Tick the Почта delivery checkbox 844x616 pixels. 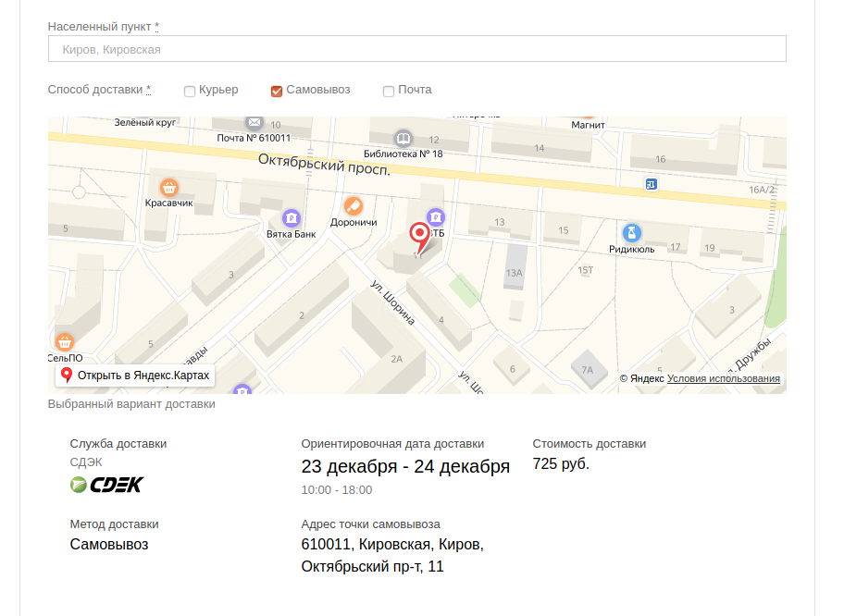[389, 91]
